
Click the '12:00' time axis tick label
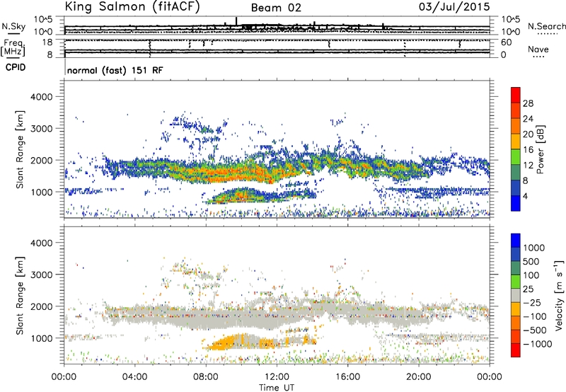coord(277,377)
